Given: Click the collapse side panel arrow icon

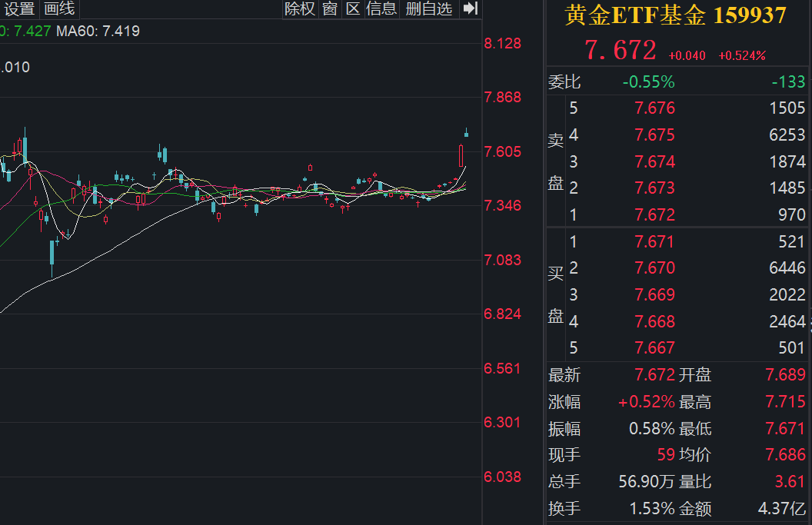Looking at the screenshot, I should (x=471, y=8).
